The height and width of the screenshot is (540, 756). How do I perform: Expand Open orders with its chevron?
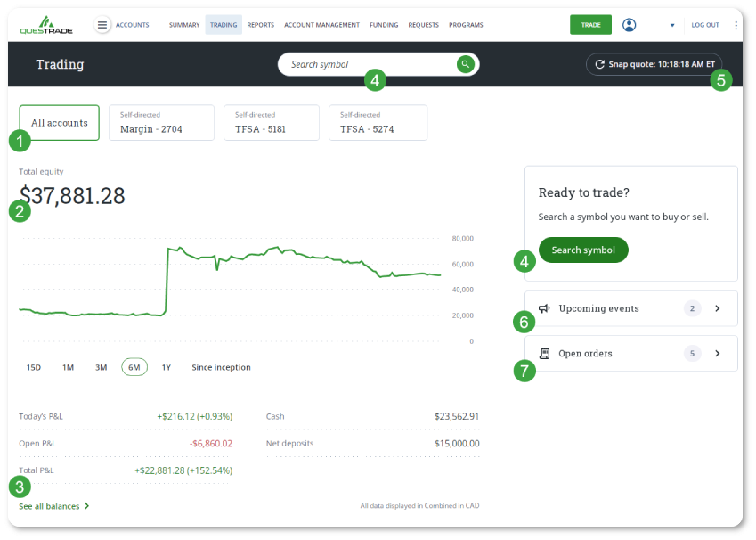click(718, 353)
